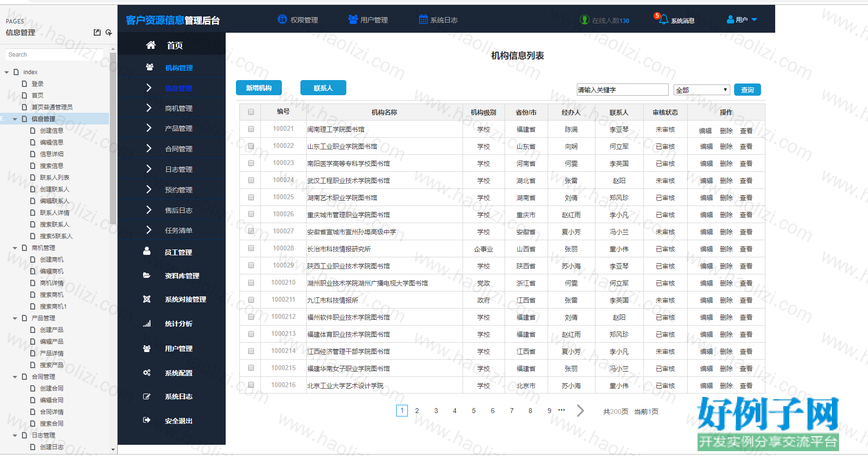Click the page icon beside 联系人列表

(33, 177)
